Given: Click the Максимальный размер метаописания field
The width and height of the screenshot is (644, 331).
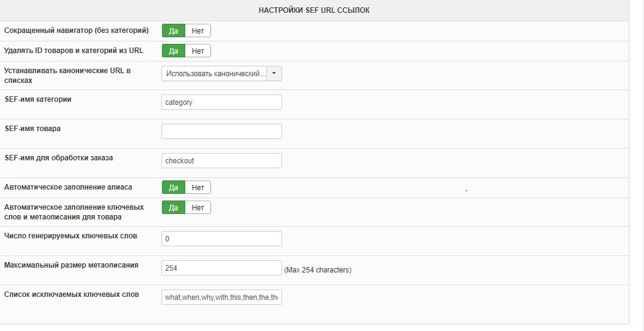Looking at the screenshot, I should pos(221,268).
